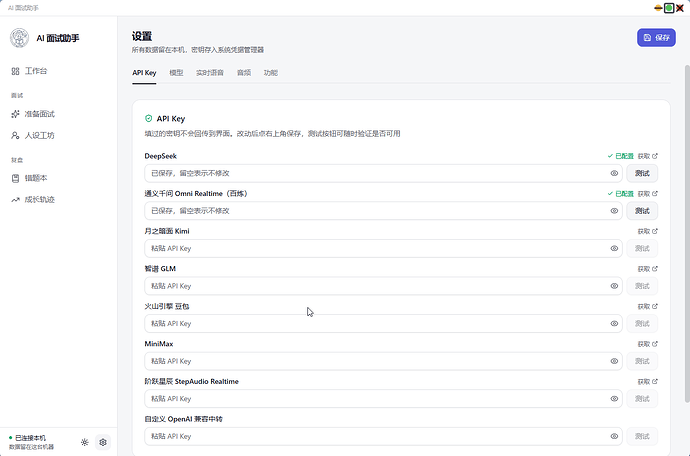Reveal the 智谱 GLM key eye icon
690x456 pixels.
tap(614, 286)
